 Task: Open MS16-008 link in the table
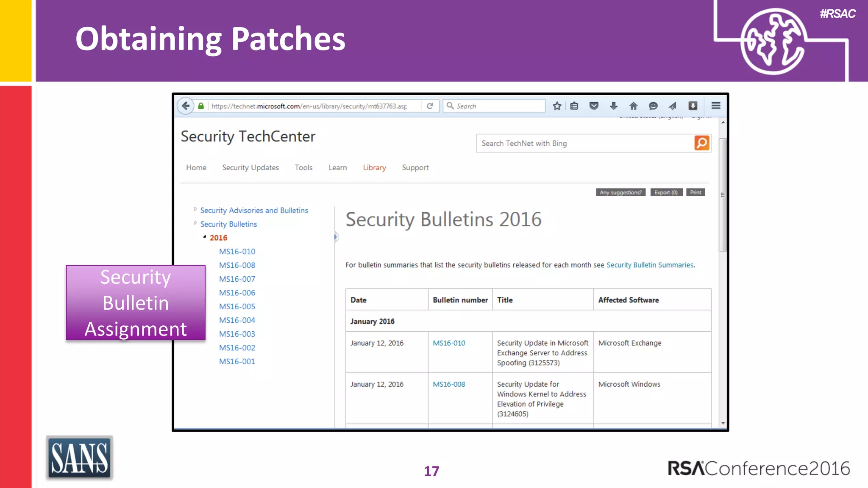point(449,384)
